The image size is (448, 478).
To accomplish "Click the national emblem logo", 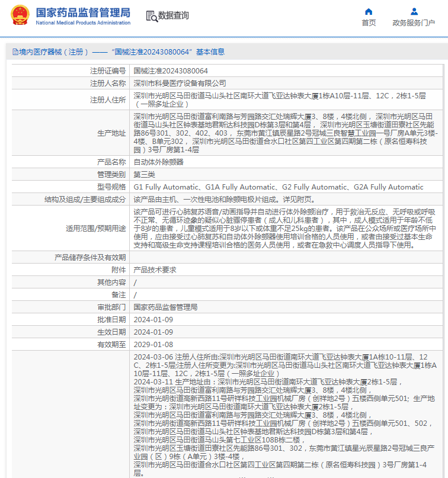I will [20, 15].
